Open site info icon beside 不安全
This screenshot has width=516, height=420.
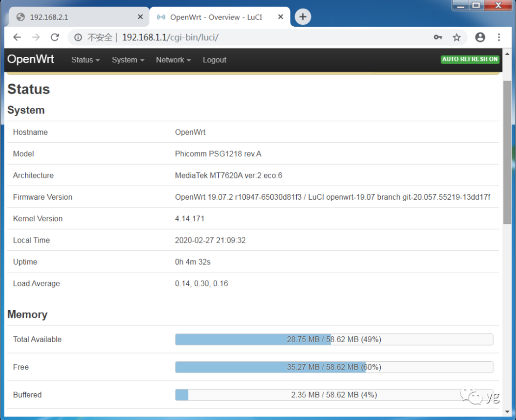tap(78, 38)
